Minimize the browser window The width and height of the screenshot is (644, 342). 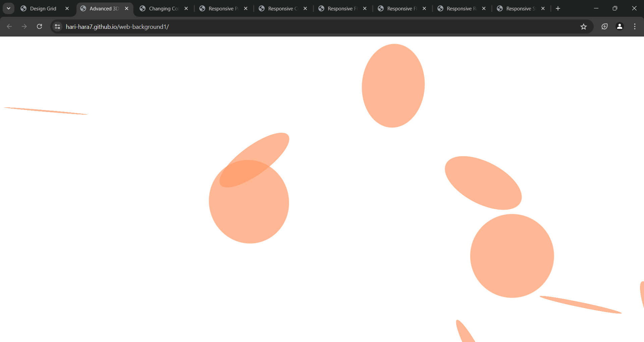pos(596,8)
